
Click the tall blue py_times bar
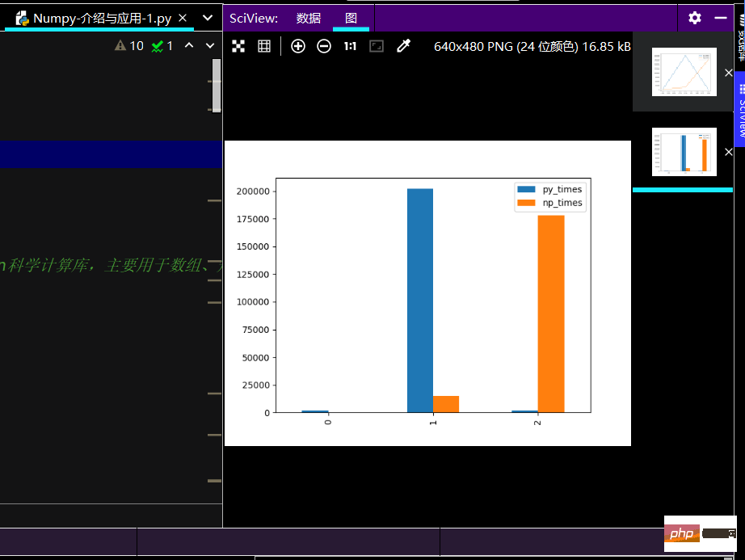[x=420, y=301]
